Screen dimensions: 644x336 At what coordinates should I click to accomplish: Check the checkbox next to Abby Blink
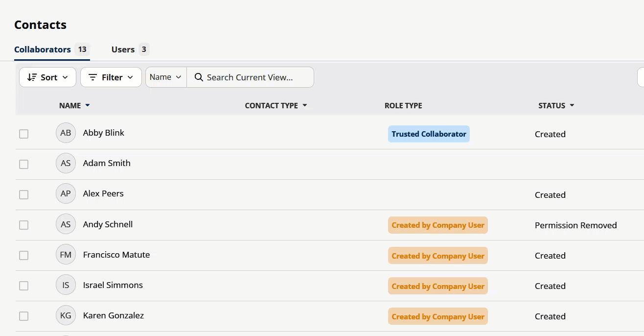click(x=23, y=134)
